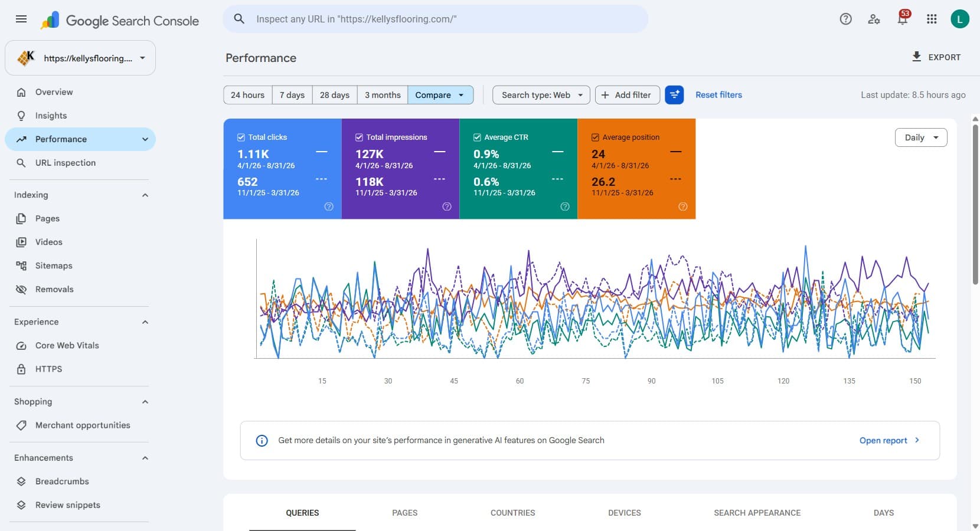Click the Average CTR help icon
980x531 pixels.
point(565,206)
